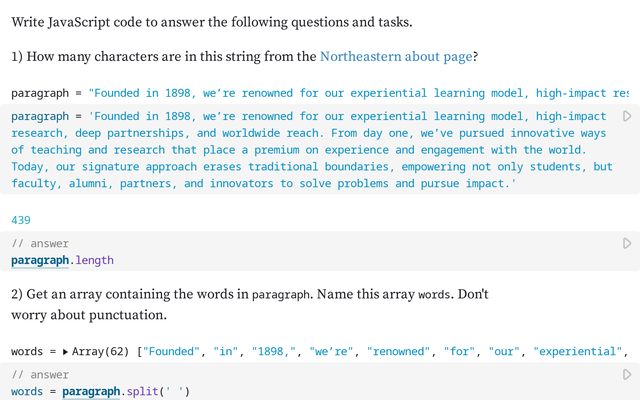
Task: Run the paragraph.length cell
Action: pyautogui.click(x=627, y=243)
